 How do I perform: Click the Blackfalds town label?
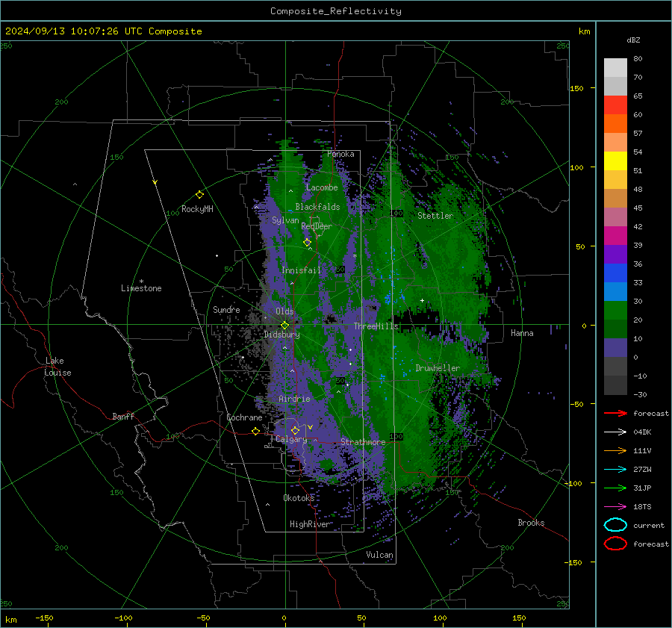tap(317, 207)
